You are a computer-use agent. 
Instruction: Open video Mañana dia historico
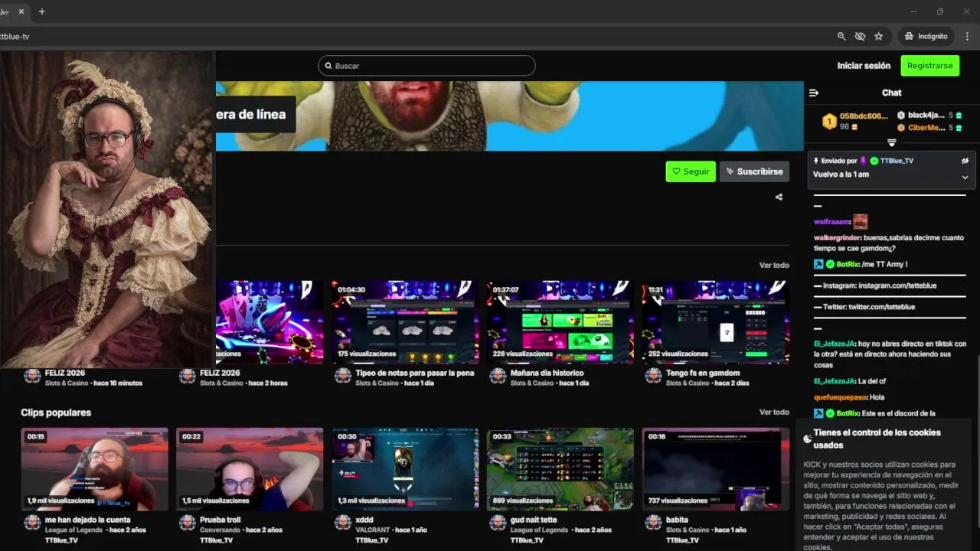[x=547, y=373]
